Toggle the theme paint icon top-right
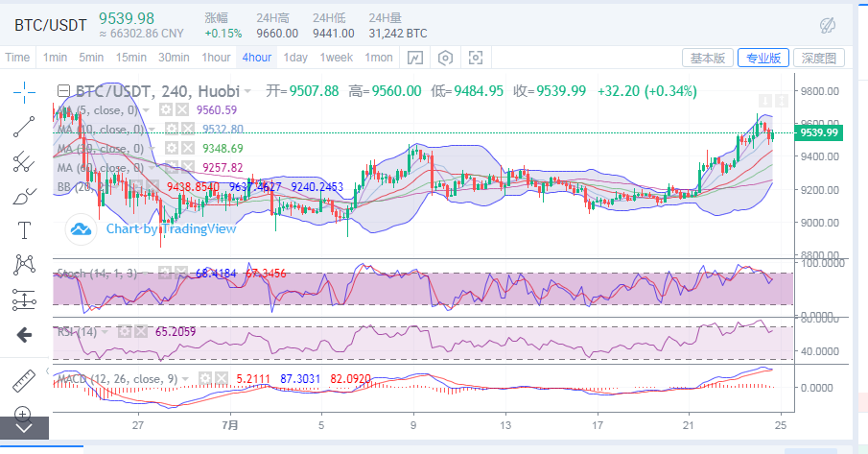 [x=828, y=24]
